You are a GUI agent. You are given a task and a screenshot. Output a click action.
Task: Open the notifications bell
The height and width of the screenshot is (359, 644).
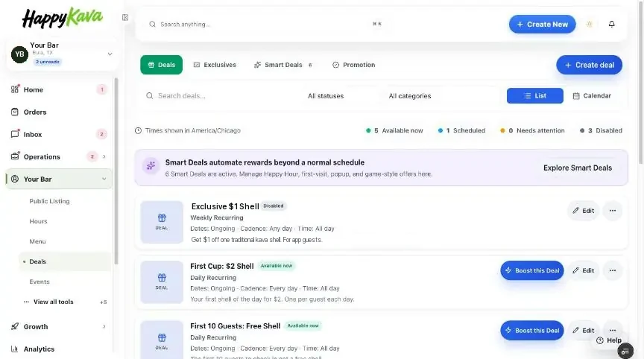pos(611,25)
